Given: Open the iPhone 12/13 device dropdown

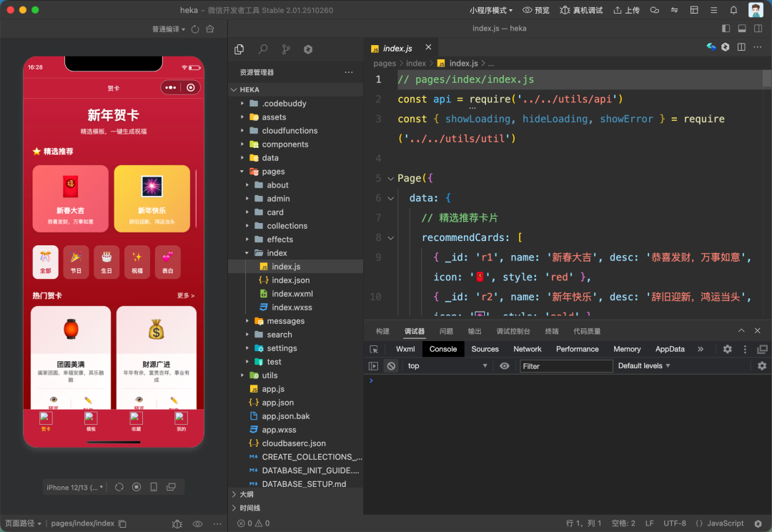Looking at the screenshot, I should [75, 487].
